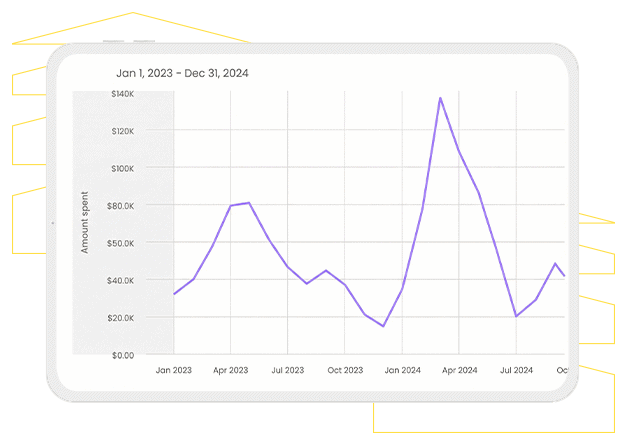Click the Jan 1, 2023 - Dec 31, 2024 date range
The image size is (625, 443).
(183, 73)
